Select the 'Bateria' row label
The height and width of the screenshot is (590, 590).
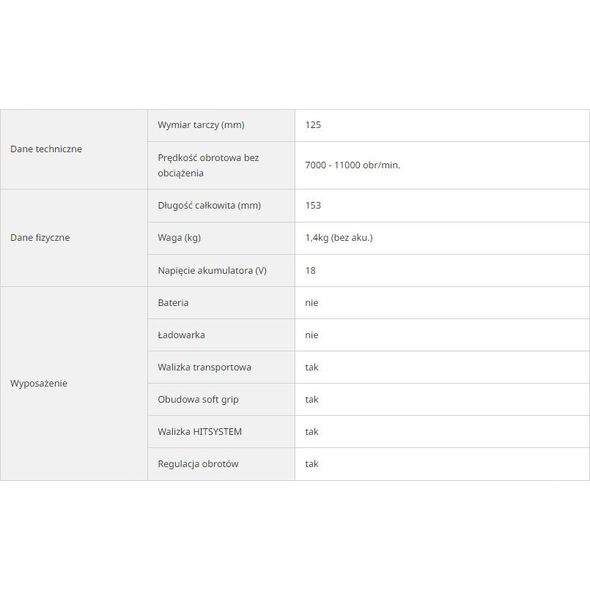click(173, 303)
